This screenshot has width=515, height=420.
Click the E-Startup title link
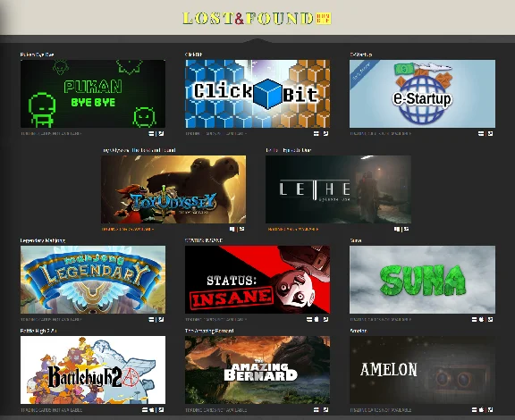tap(361, 55)
